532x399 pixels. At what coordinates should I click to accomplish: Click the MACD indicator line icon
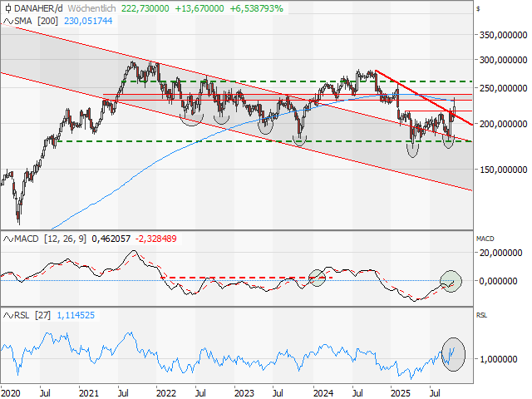coord(7,238)
